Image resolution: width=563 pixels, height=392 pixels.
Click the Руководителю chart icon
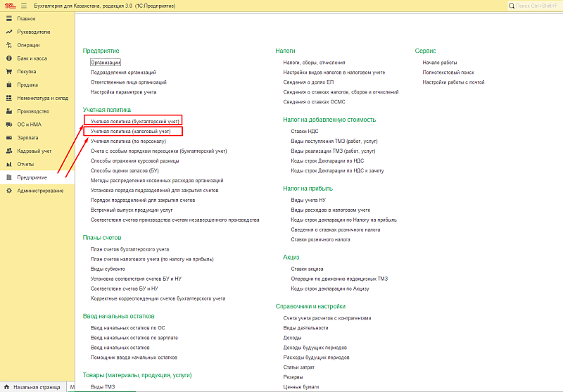click(x=9, y=32)
